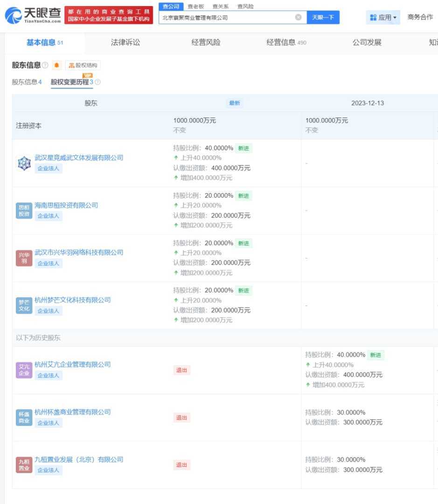
Task: Select the 股东信息 4 sub-tab
Action: pos(27,82)
